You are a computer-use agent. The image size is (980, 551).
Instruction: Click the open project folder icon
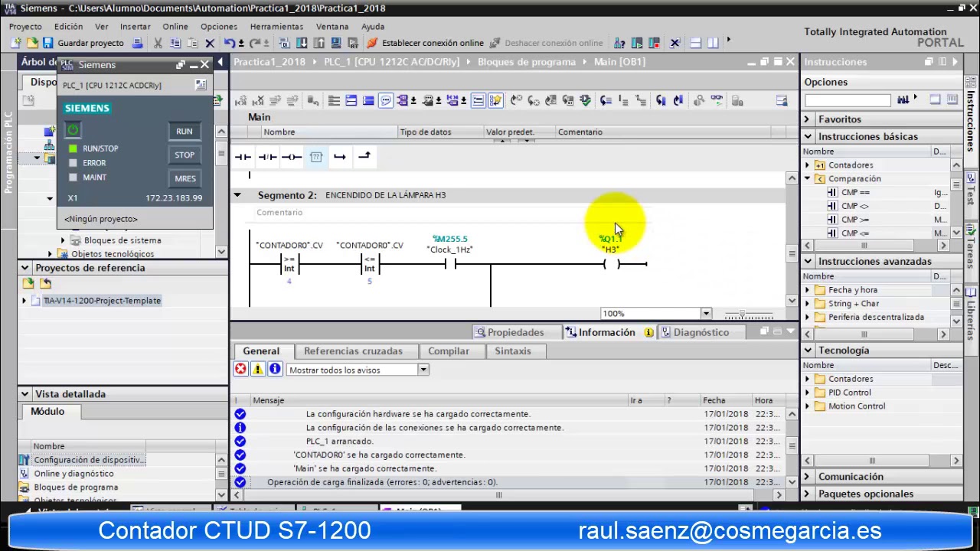point(32,43)
